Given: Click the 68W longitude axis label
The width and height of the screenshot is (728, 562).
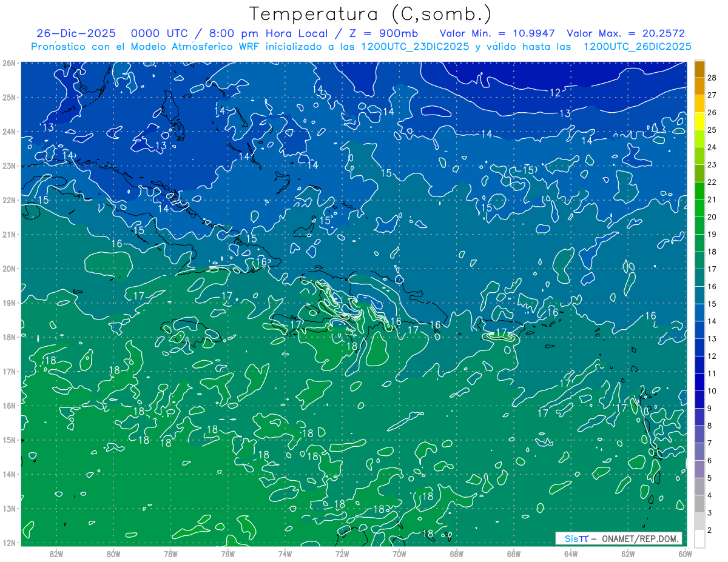Looking at the screenshot, I should coord(456,554).
